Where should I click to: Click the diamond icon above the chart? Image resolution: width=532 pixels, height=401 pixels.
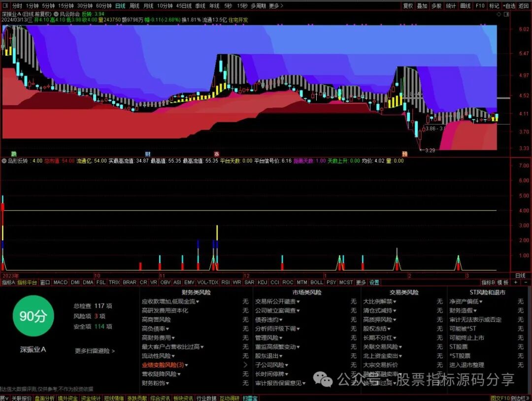coord(499,14)
